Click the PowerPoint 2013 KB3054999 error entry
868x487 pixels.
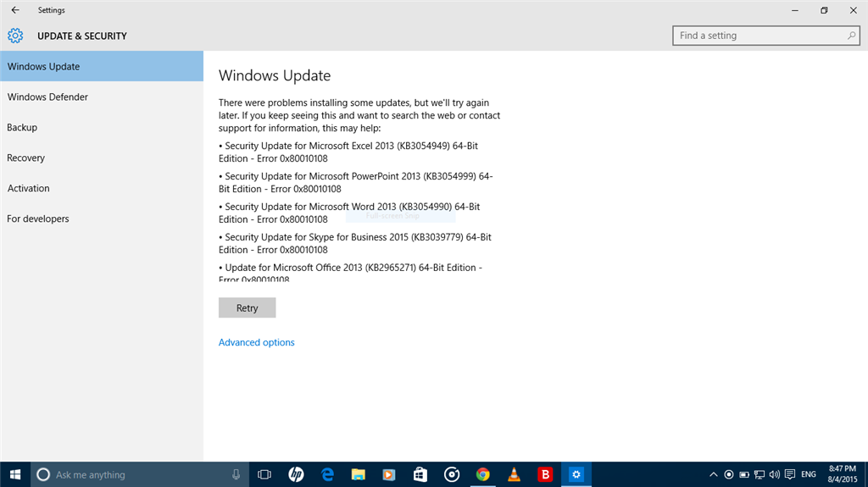coord(355,183)
